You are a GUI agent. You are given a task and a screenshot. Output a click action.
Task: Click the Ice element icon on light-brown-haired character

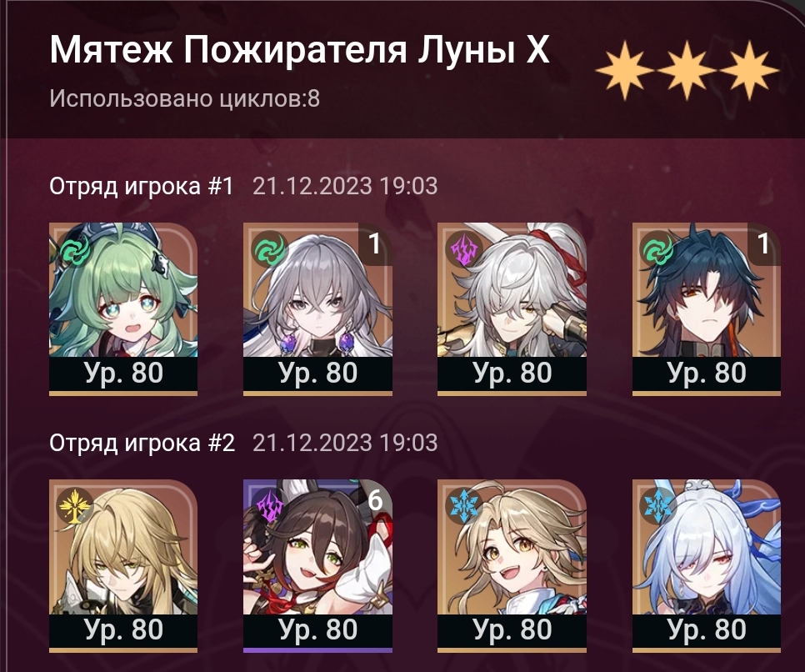(x=463, y=506)
